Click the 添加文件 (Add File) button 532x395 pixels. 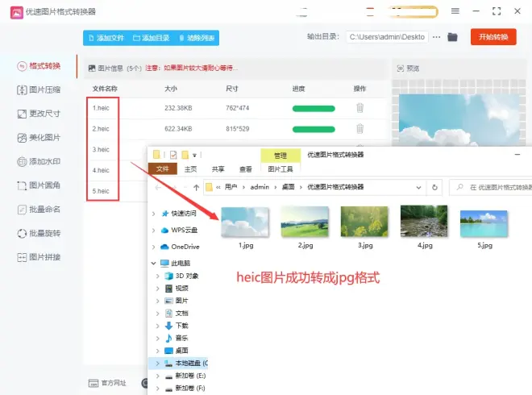coord(106,38)
